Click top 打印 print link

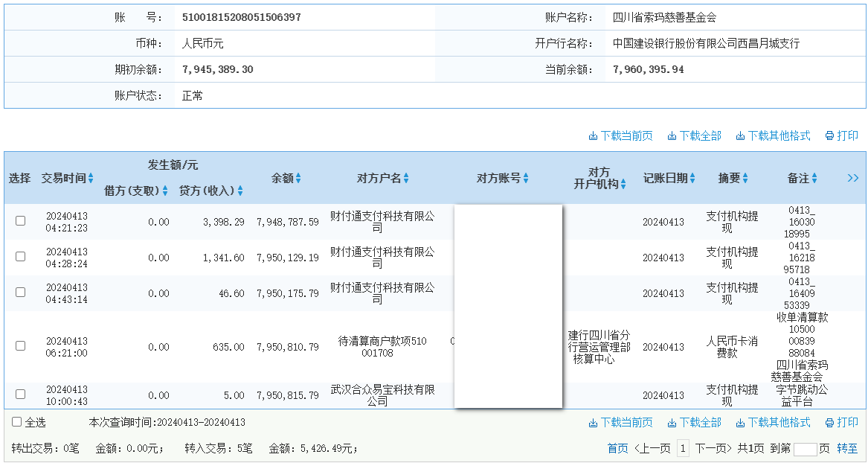click(841, 135)
